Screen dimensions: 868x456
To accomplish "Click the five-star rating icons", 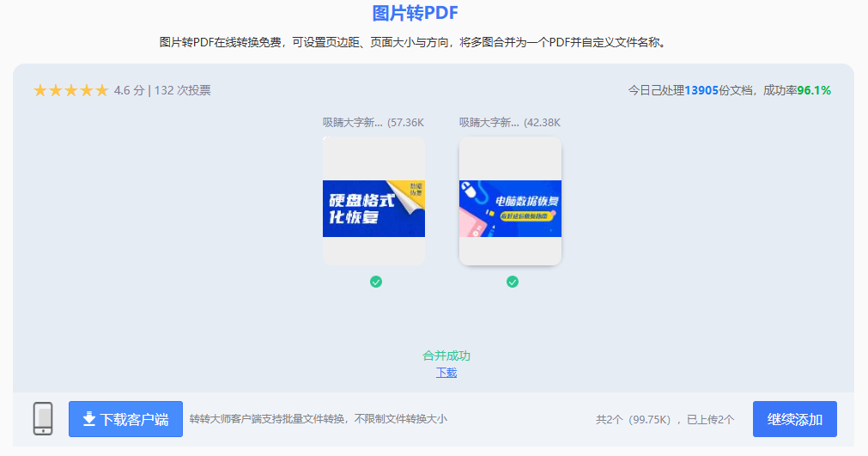I will (x=71, y=90).
